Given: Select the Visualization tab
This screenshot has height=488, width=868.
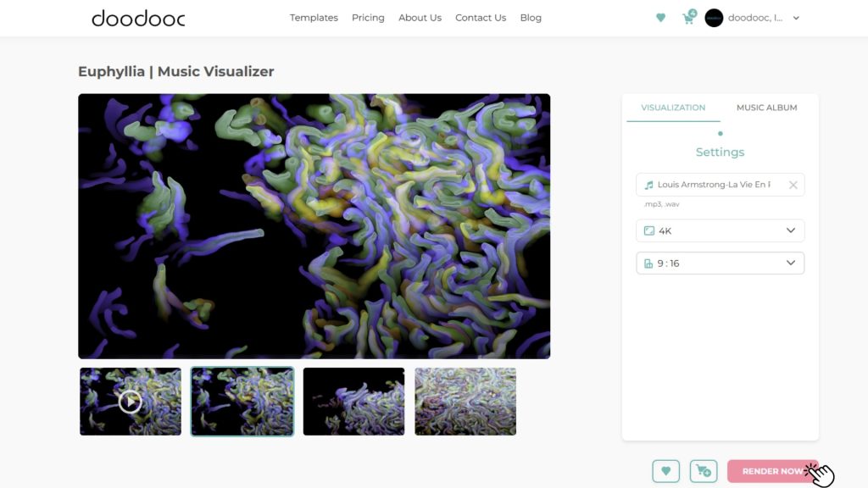Looking at the screenshot, I should click(x=673, y=108).
